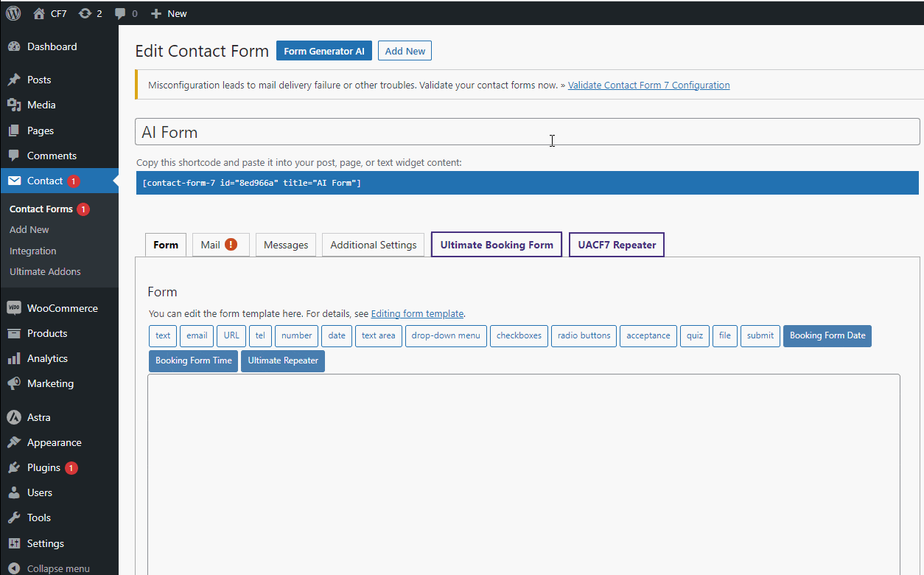Switch to the Mail tab
This screenshot has height=575, width=924.
coord(221,245)
